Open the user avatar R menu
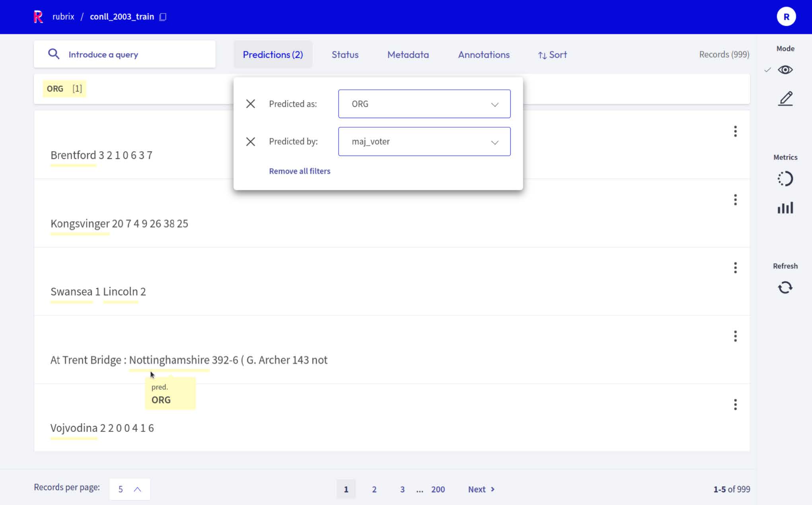 786,17
